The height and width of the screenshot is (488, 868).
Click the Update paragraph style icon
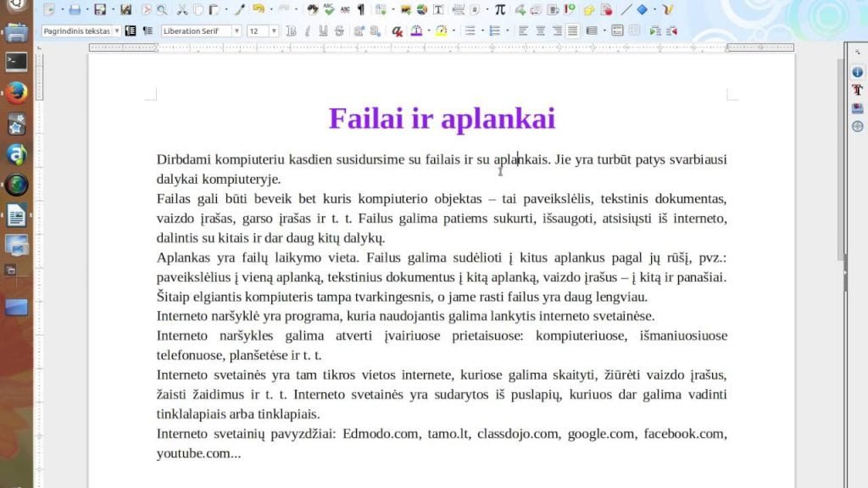coord(131,31)
